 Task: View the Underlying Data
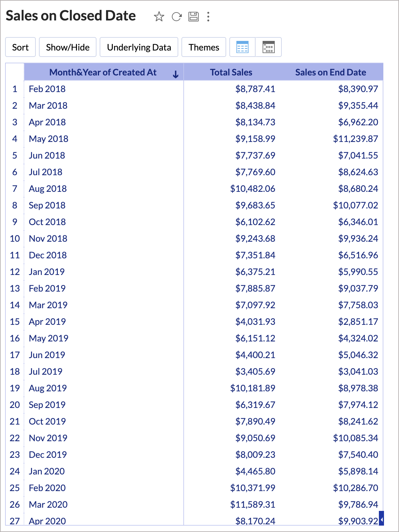click(139, 47)
